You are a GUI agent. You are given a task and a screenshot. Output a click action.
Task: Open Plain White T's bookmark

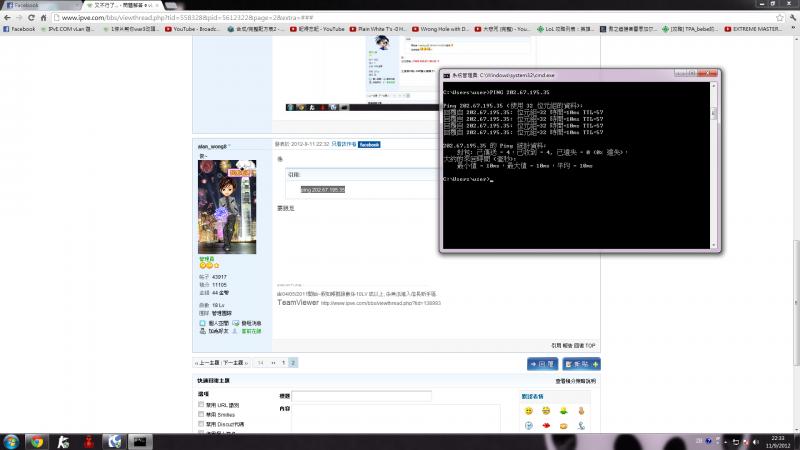click(378, 29)
